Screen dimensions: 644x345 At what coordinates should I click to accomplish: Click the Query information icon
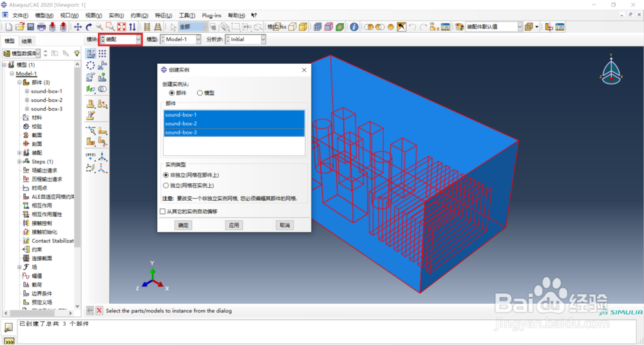(x=354, y=27)
